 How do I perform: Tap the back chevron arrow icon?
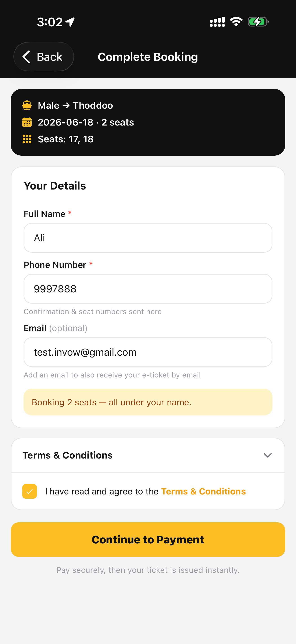click(26, 57)
